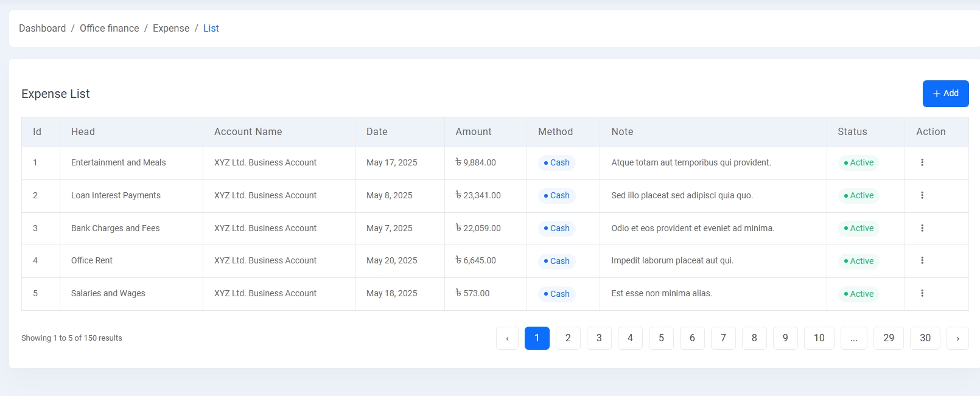Viewport: 980px width, 396px height.
Task: Open action menu for Entertainment and Meals row
Action: [x=922, y=162]
